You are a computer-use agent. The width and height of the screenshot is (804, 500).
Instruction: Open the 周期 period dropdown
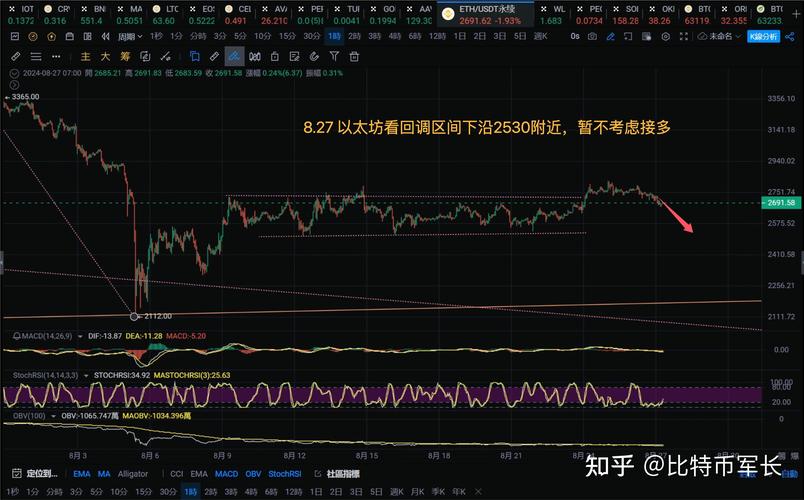click(130, 37)
